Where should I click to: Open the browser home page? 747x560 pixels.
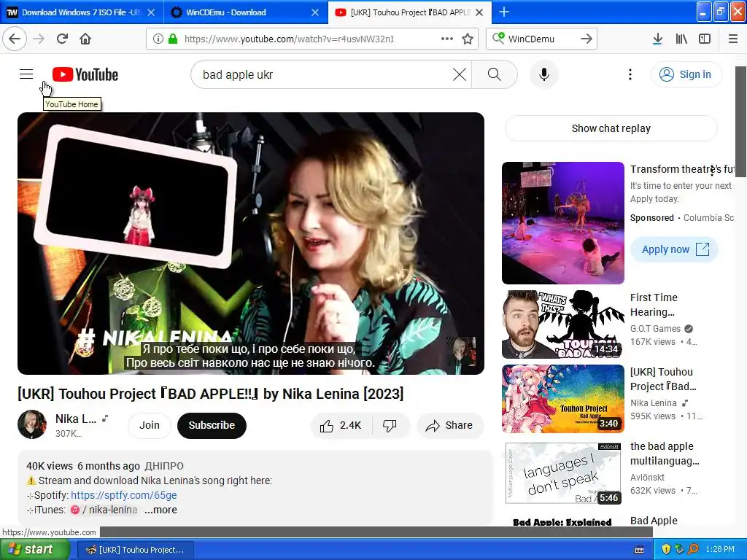click(85, 39)
